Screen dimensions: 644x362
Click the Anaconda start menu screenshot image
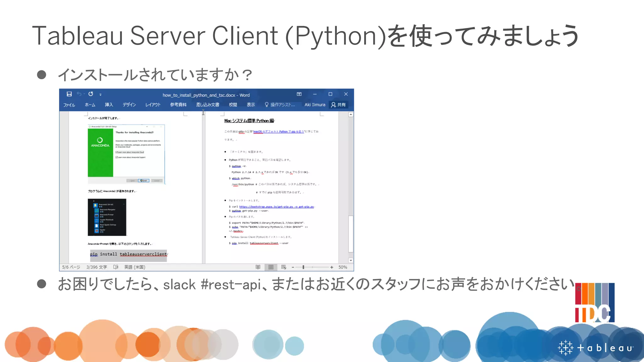pos(107,217)
